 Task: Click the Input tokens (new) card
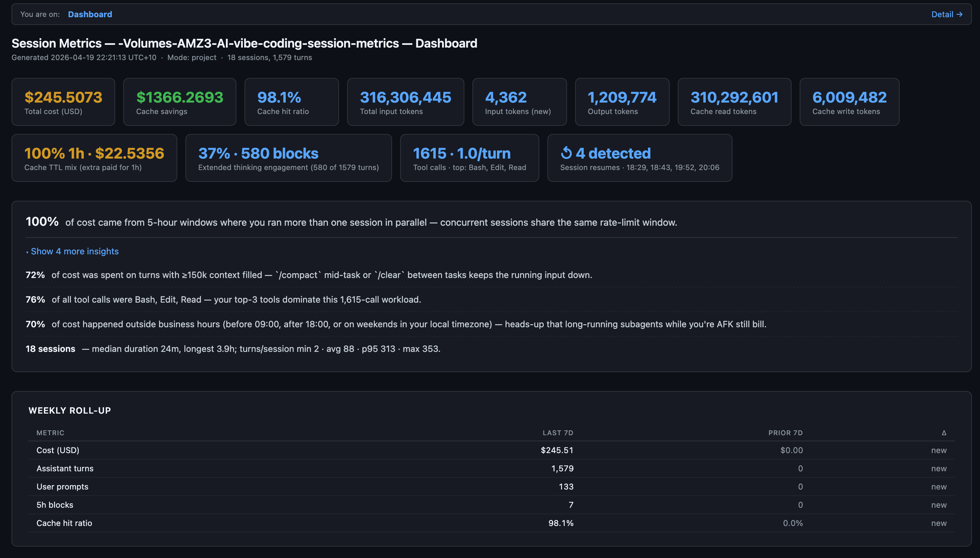click(x=519, y=102)
